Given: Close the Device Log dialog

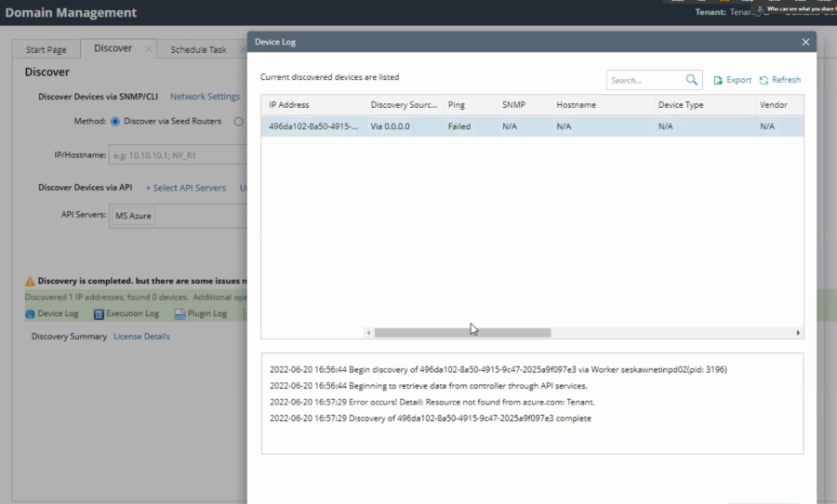Looking at the screenshot, I should point(805,42).
